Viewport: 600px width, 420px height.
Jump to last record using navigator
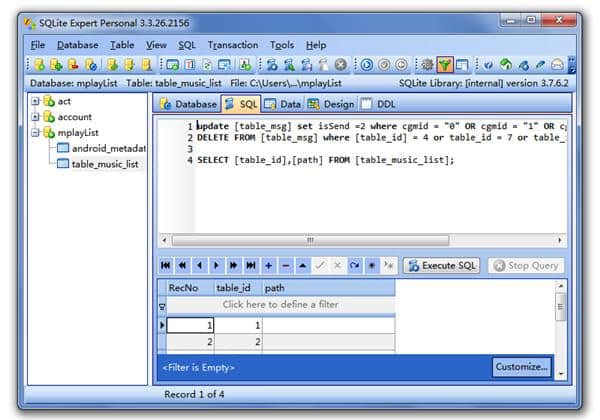click(251, 265)
